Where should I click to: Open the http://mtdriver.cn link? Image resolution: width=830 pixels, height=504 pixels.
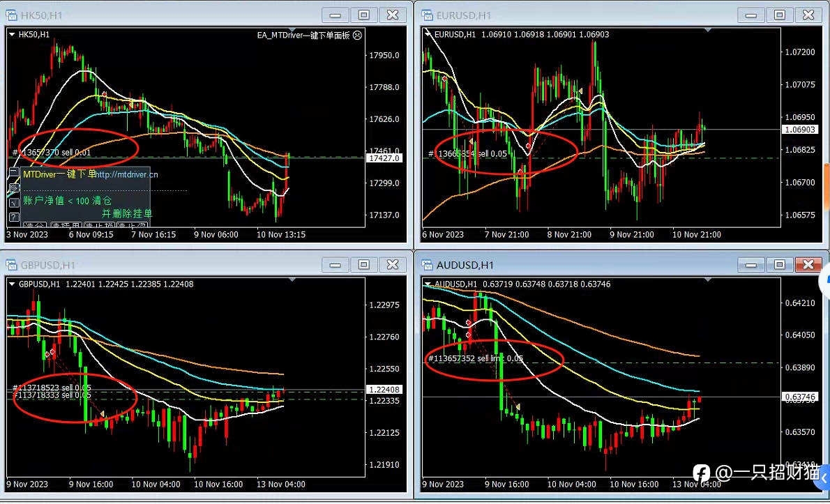pyautogui.click(x=126, y=174)
